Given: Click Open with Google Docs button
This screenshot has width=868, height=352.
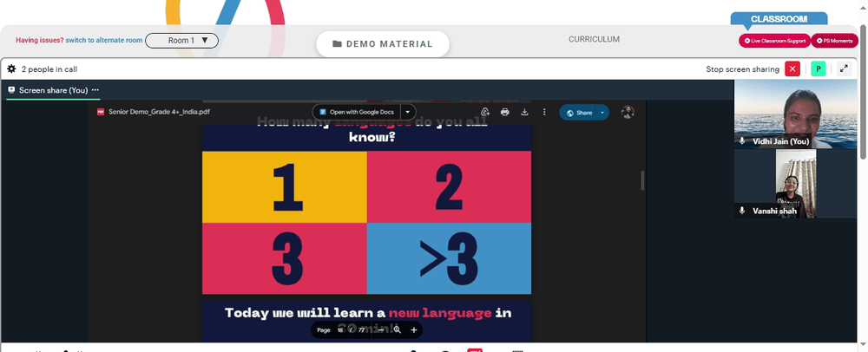Looking at the screenshot, I should click(x=357, y=112).
